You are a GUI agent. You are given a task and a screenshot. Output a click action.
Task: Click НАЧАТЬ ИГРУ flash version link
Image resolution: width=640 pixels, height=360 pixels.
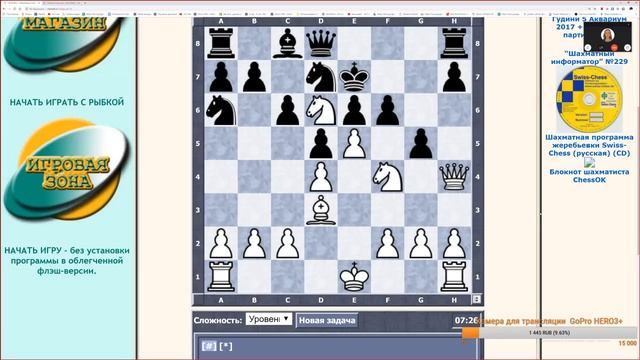click(x=67, y=260)
